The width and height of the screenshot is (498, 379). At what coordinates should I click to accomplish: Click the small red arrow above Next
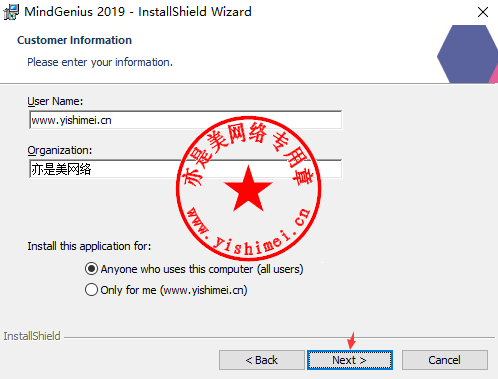click(x=351, y=340)
